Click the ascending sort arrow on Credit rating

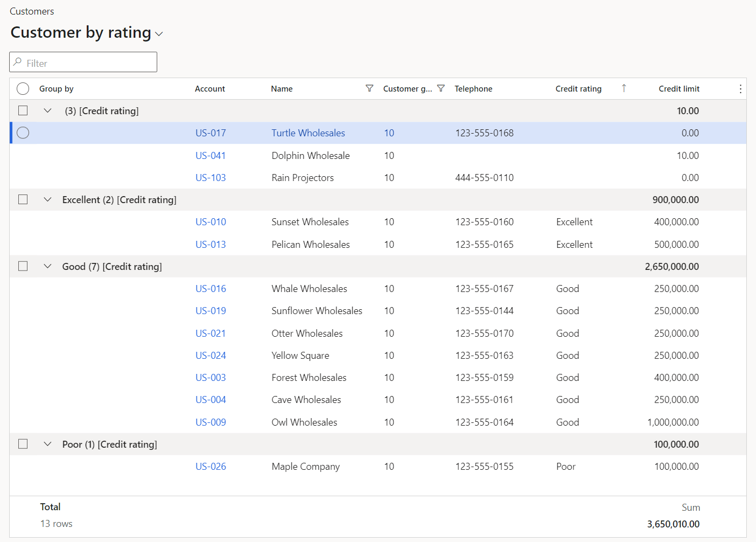tap(624, 88)
